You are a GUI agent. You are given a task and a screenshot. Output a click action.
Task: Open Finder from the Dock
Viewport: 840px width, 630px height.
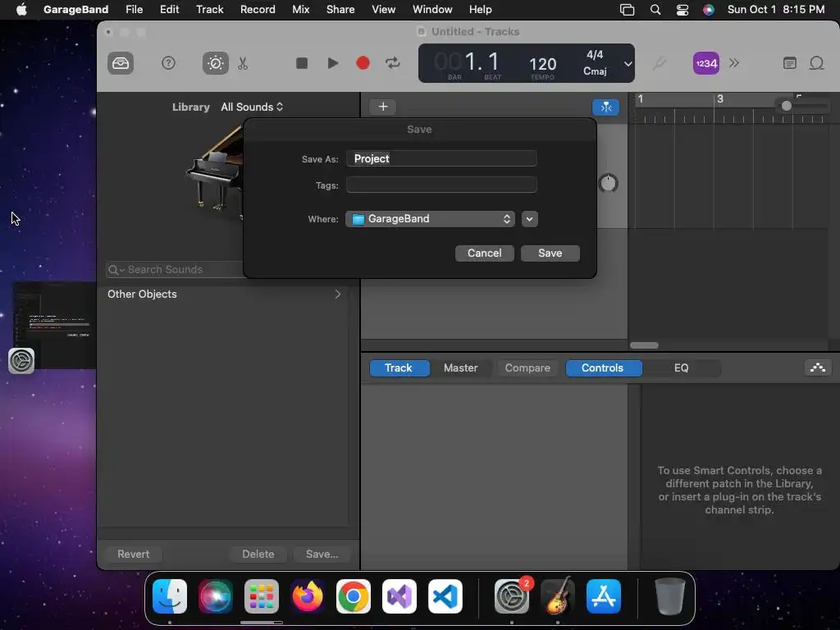click(x=170, y=596)
